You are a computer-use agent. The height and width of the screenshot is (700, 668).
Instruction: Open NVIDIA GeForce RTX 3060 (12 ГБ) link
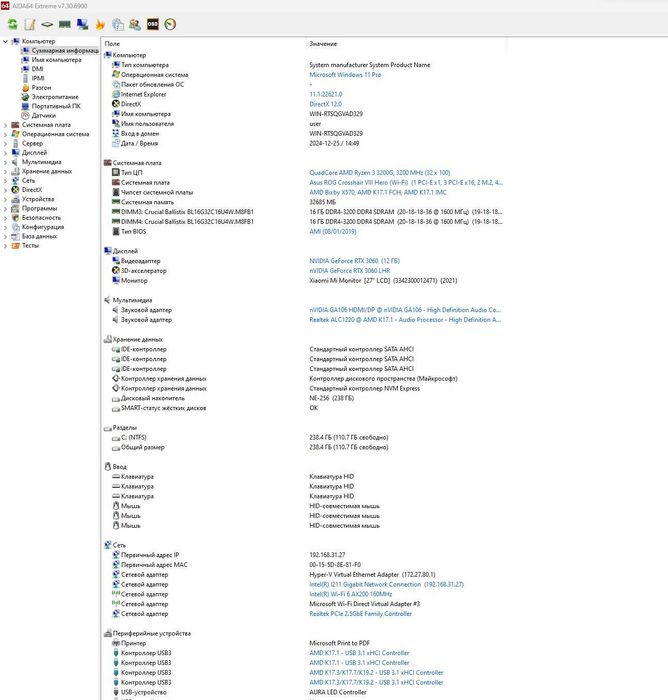pyautogui.click(x=355, y=261)
